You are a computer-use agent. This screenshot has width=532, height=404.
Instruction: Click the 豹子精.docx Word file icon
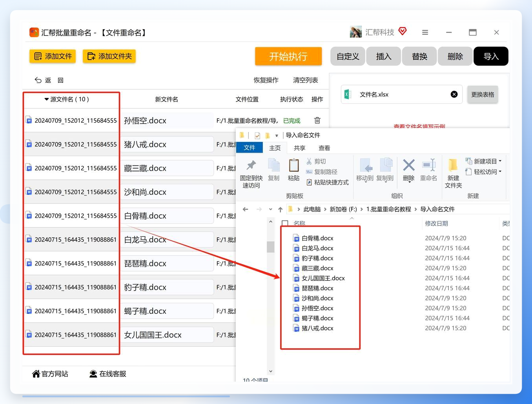tap(297, 258)
